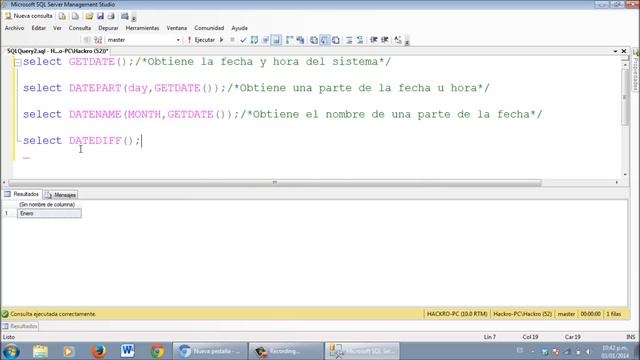Open the Depurar menu
The image size is (640, 360).
(108, 28)
